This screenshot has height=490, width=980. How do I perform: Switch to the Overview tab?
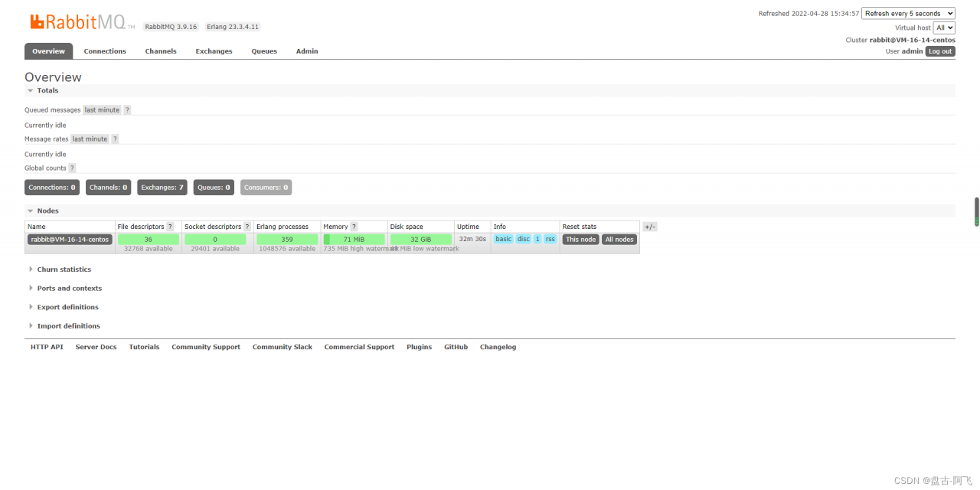pyautogui.click(x=49, y=51)
